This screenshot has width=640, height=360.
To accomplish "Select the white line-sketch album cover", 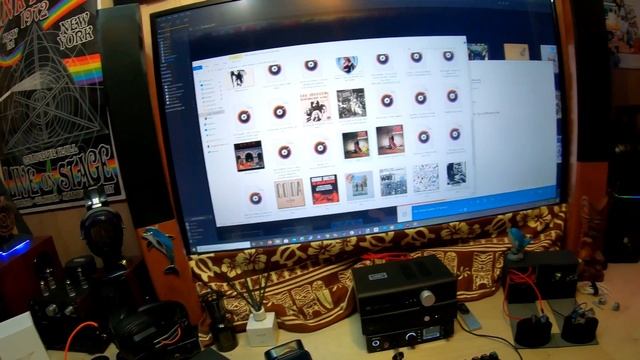I will 426,177.
